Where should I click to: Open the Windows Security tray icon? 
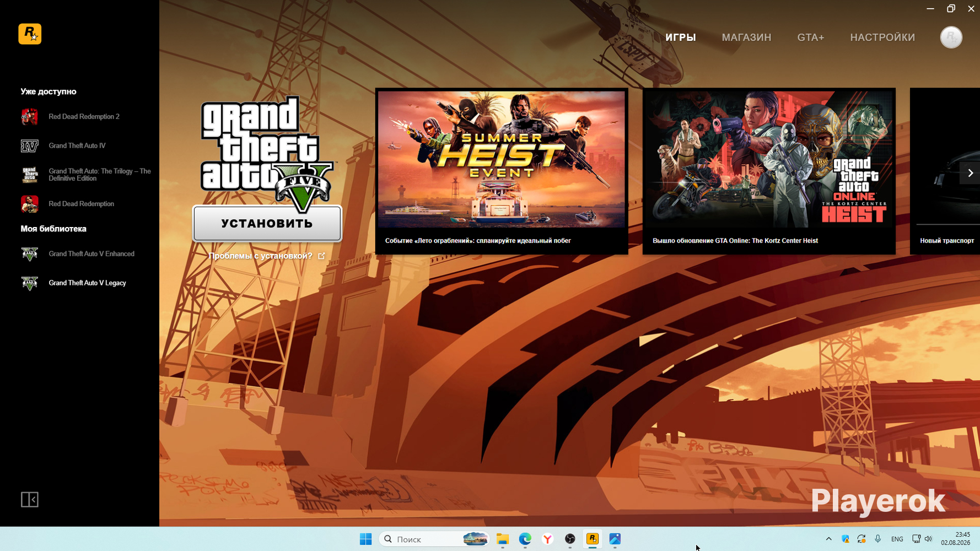click(845, 539)
